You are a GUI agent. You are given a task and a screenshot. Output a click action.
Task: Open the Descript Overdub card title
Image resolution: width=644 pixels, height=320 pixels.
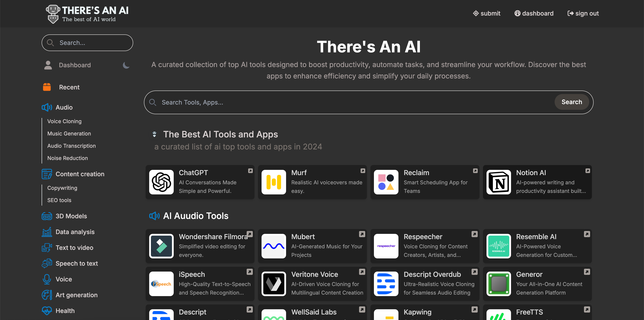click(432, 274)
